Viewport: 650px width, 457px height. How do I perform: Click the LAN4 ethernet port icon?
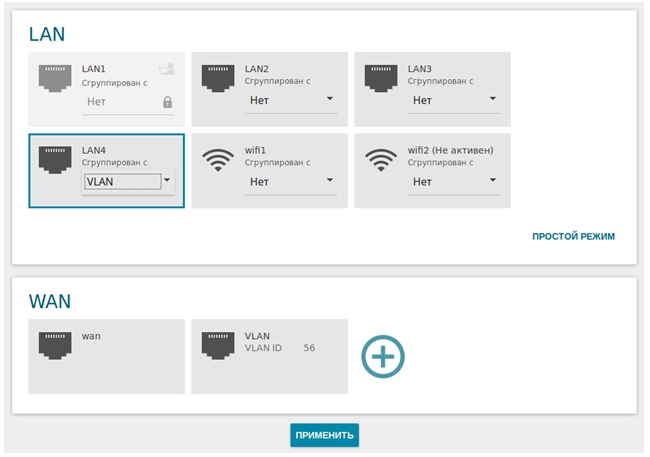(56, 158)
